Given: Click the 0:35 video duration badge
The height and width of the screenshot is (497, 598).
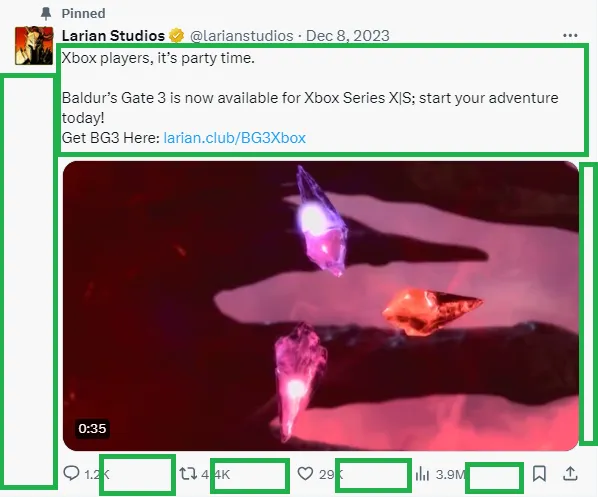Looking at the screenshot, I should point(92,428).
